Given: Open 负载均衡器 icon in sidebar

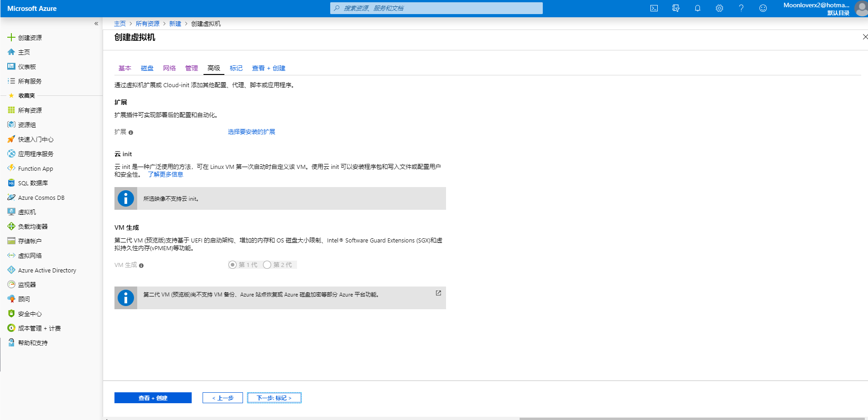Looking at the screenshot, I should click(11, 226).
